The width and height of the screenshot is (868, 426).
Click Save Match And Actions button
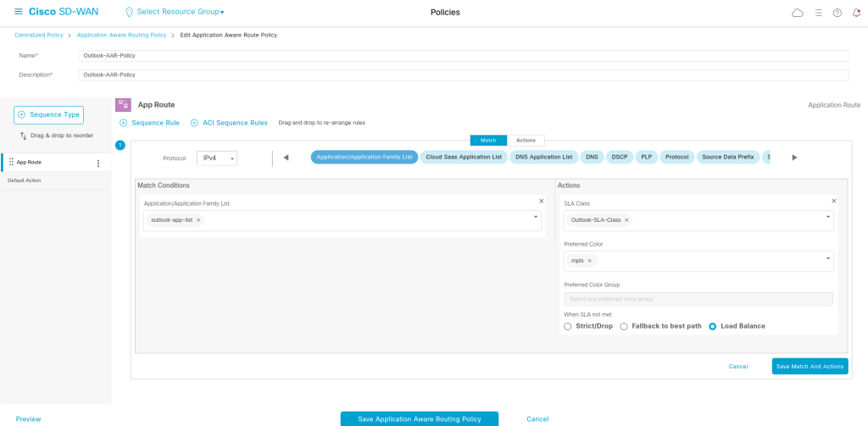tap(810, 367)
